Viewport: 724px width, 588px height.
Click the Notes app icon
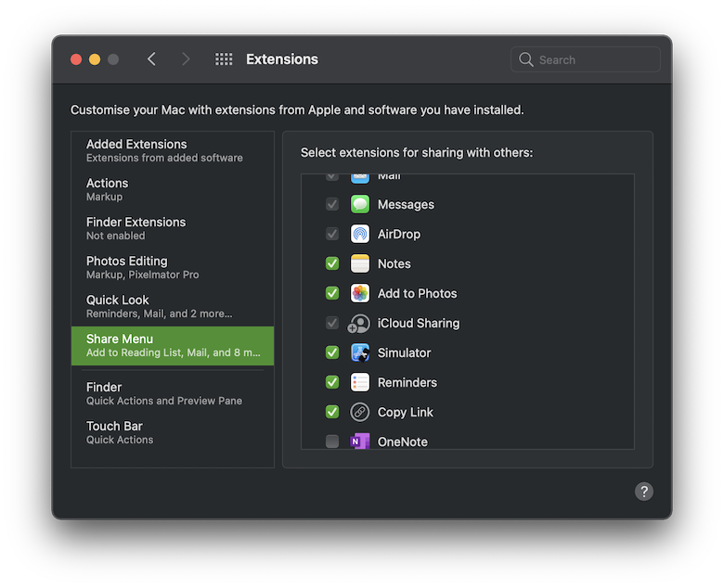point(360,263)
